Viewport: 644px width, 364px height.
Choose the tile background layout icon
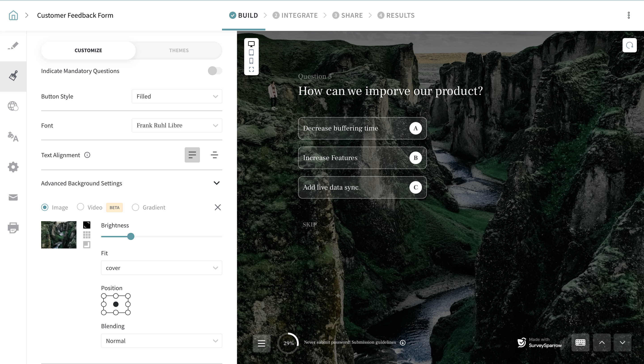point(87,235)
